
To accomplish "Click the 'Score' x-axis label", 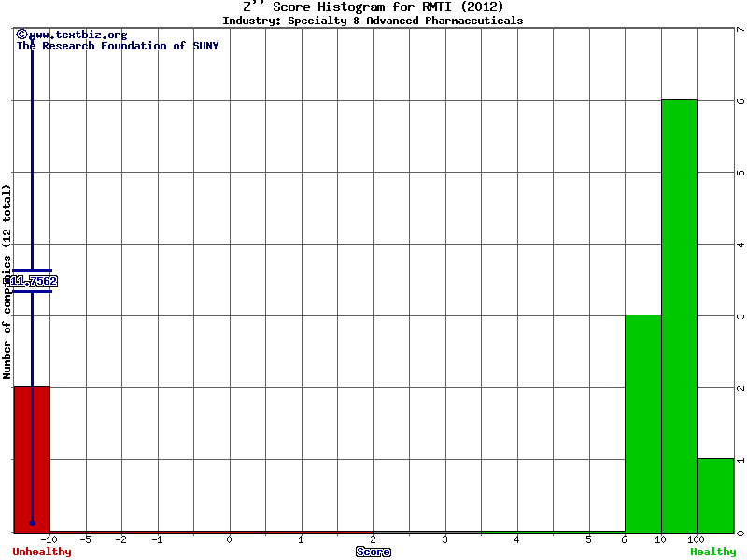I will pyautogui.click(x=373, y=552).
